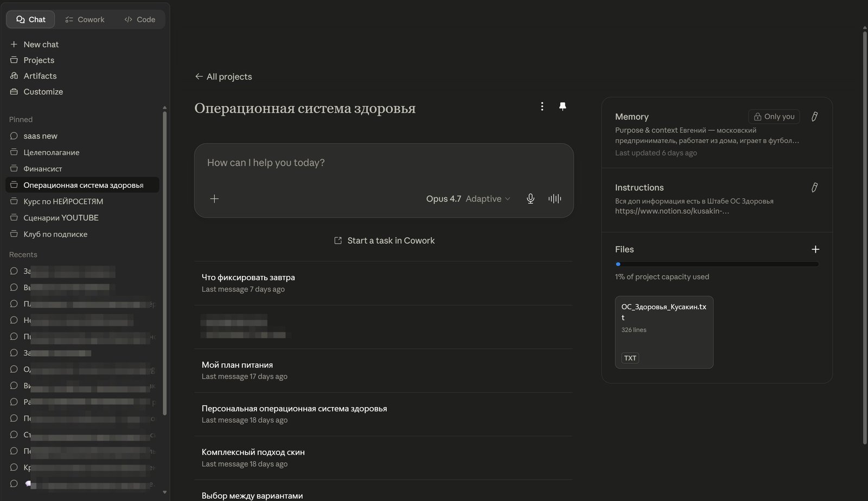Open chat Что фиксировать завтра
Image resolution: width=868 pixels, height=501 pixels.
pyautogui.click(x=383, y=283)
